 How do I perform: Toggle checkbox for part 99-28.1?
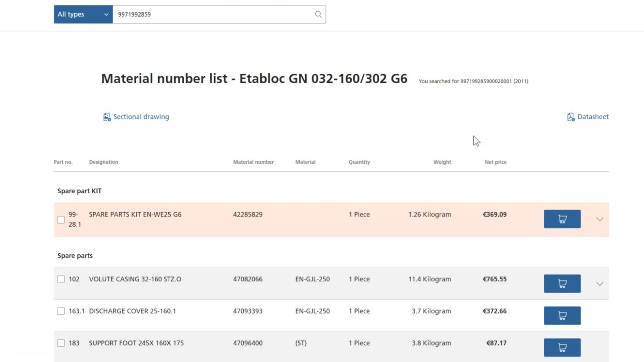[x=61, y=219]
